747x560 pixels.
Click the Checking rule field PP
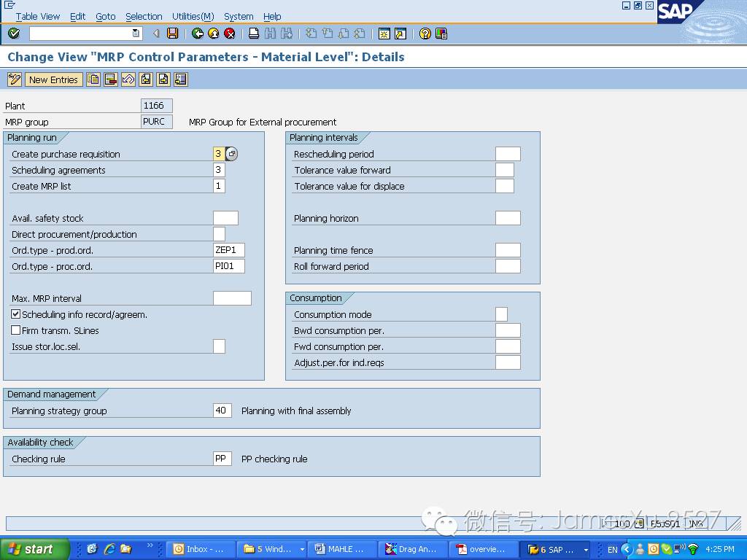[x=222, y=459]
